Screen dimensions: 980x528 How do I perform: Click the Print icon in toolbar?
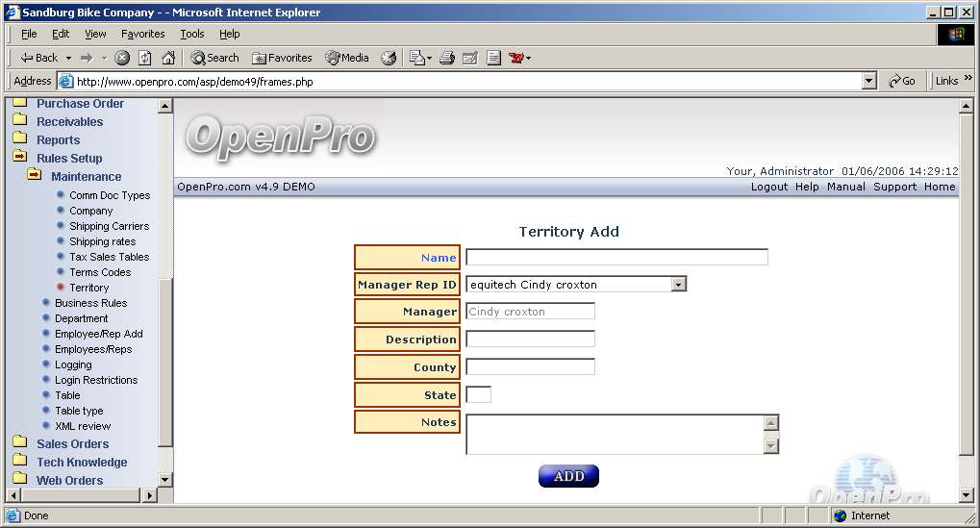click(446, 58)
